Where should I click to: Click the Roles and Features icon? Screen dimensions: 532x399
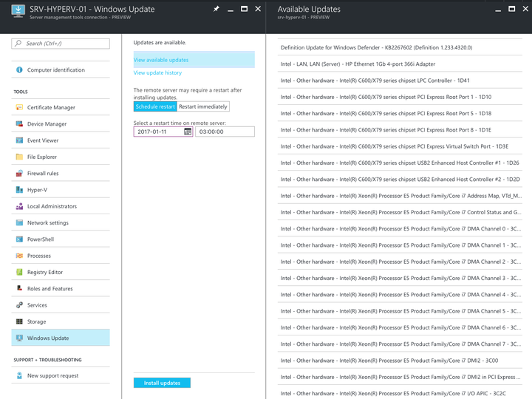point(19,288)
